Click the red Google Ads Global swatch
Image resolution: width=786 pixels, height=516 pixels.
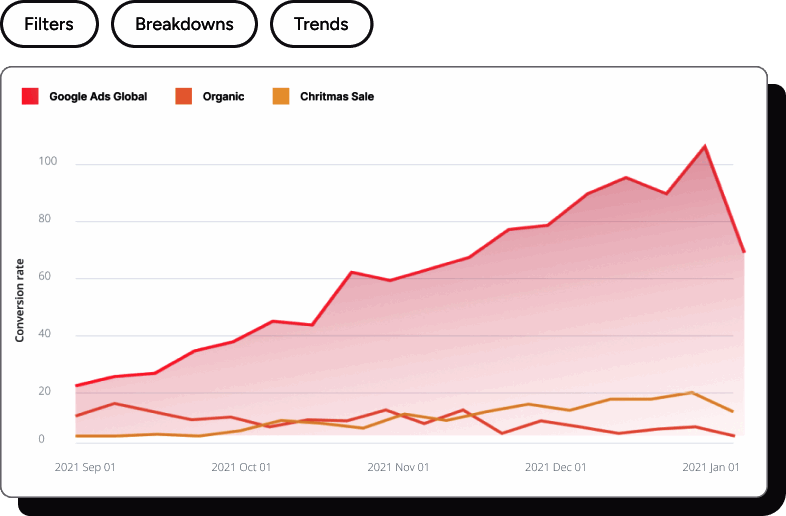[x=30, y=97]
